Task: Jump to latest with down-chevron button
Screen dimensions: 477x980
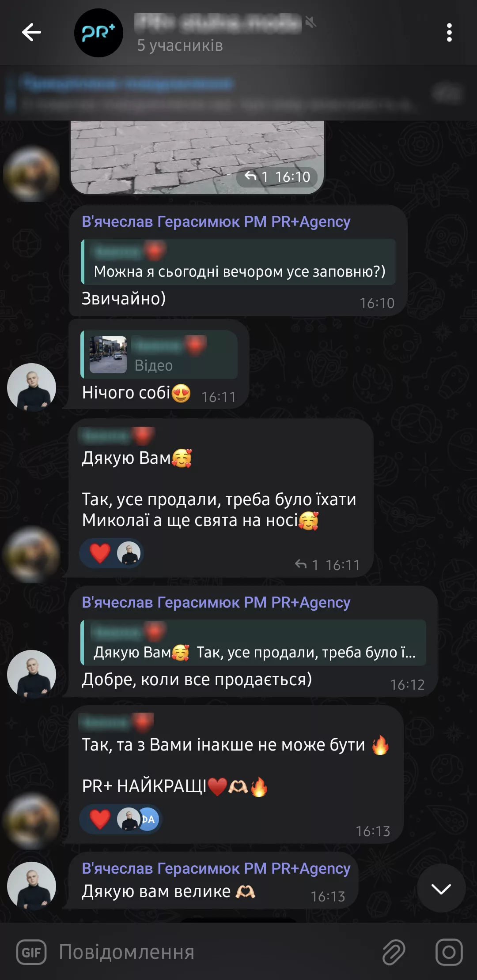Action: 441,888
